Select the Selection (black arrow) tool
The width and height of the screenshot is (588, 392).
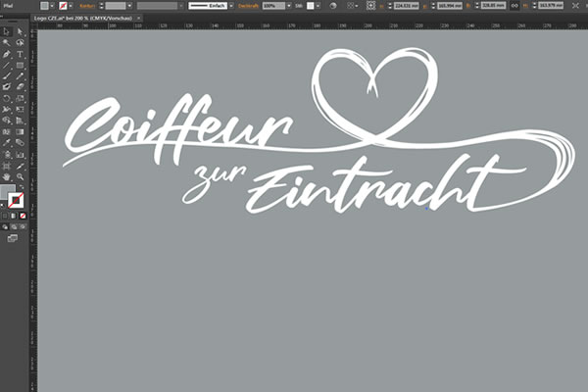(x=6, y=30)
